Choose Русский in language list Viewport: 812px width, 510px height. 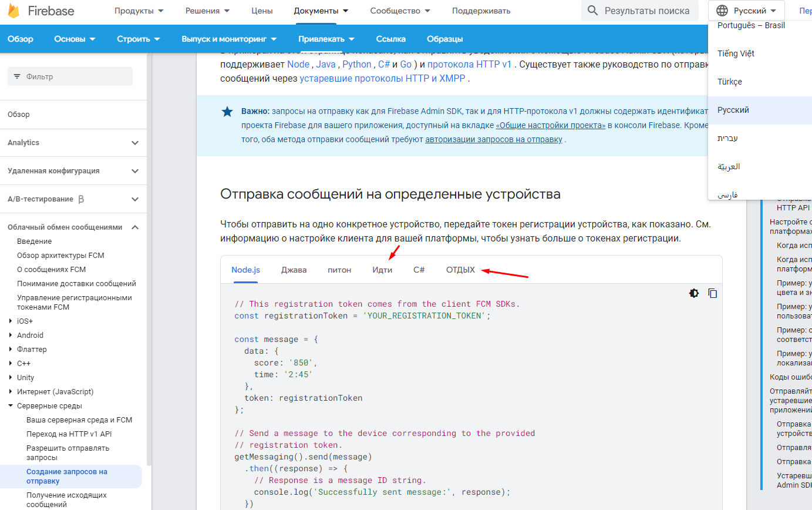click(760, 110)
